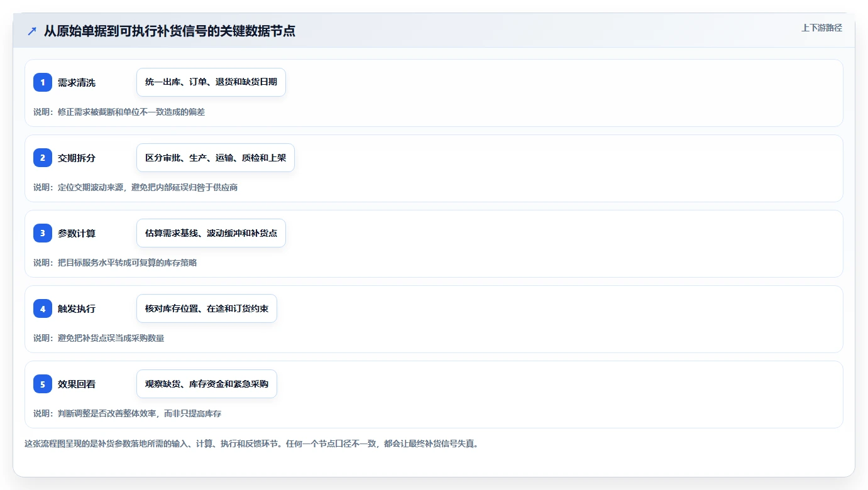Click the 效果回看 step title
Image resolution: width=868 pixels, height=490 pixels.
pos(77,384)
